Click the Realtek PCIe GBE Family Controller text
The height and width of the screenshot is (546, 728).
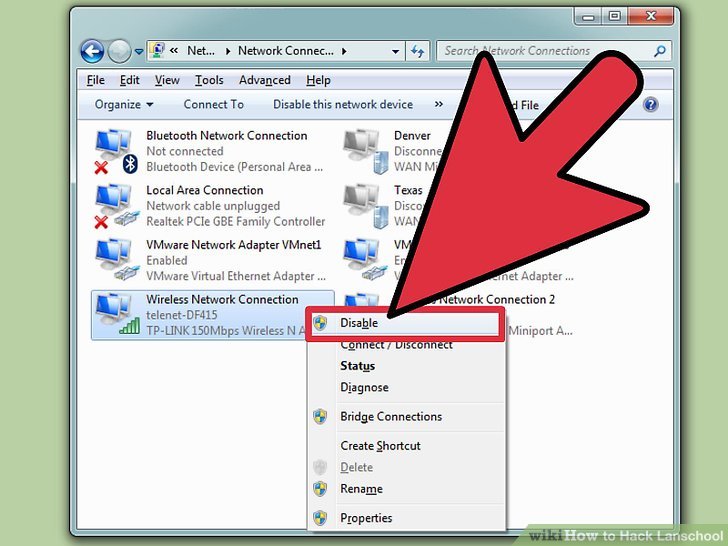tap(235, 221)
